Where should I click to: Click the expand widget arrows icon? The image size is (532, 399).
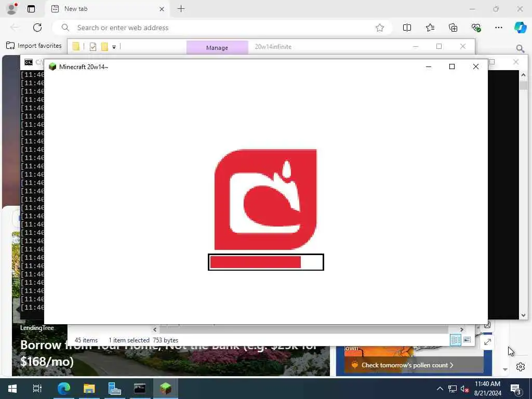point(487,342)
